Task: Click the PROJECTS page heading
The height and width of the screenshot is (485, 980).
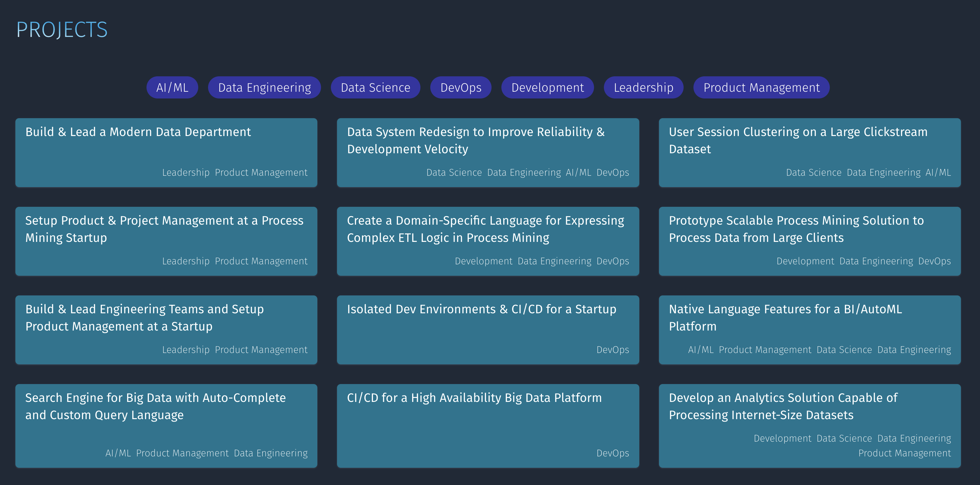Action: pos(62,29)
